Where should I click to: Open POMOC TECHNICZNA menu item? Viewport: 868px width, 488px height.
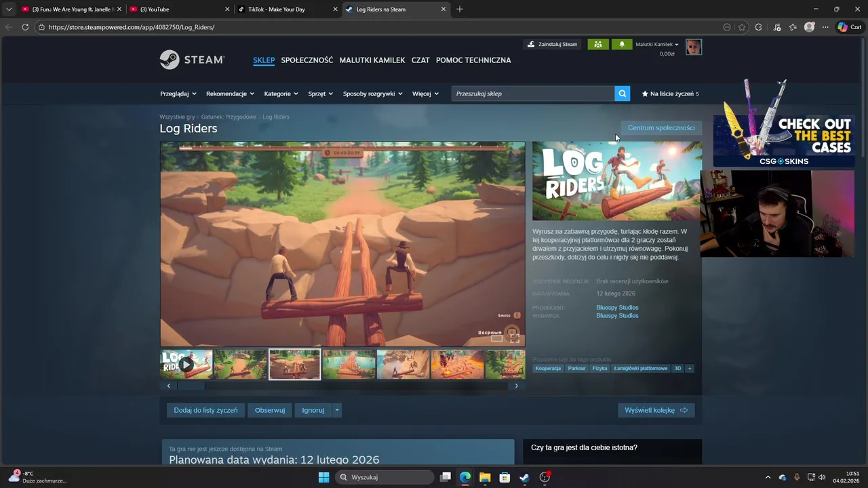[x=473, y=60]
